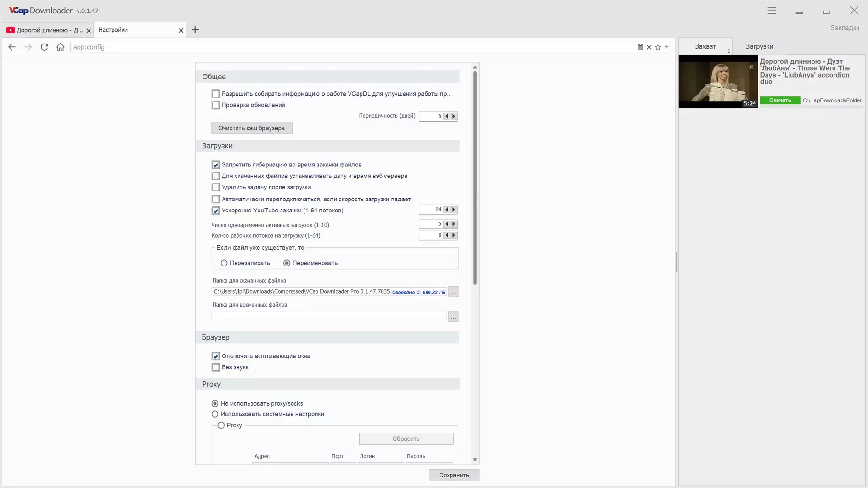Uncheck Запретить гибернацию during downloads
The height and width of the screenshot is (488, 868).
click(215, 165)
